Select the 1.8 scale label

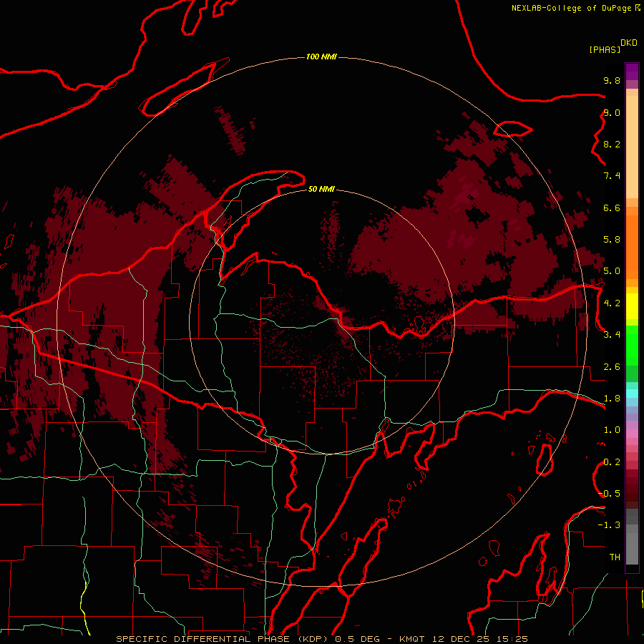pyautogui.click(x=612, y=399)
